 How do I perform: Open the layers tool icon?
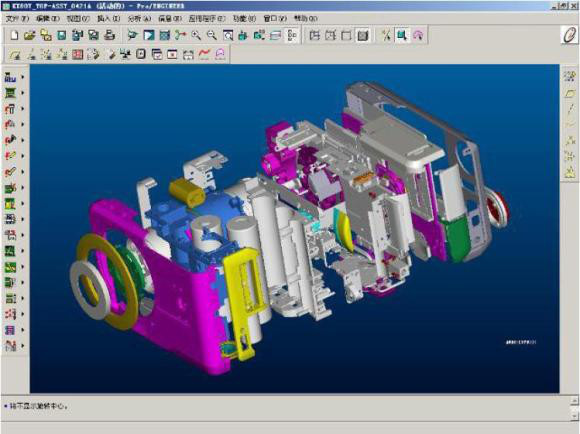click(x=276, y=36)
